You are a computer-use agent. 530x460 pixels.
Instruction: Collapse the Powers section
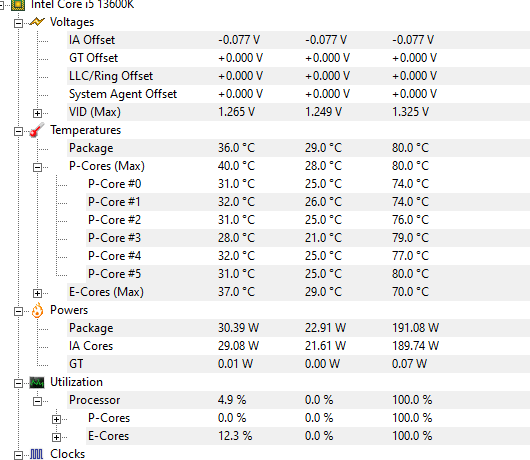tap(18, 311)
